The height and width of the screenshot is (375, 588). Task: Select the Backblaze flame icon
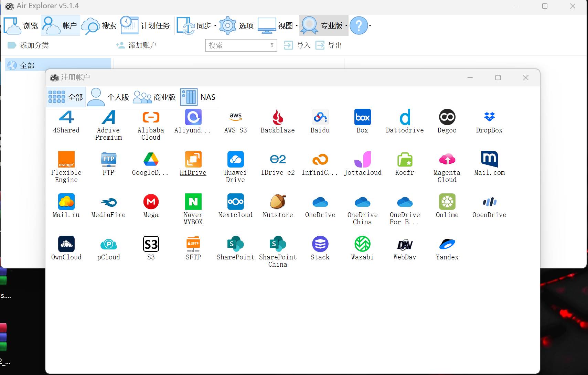278,117
